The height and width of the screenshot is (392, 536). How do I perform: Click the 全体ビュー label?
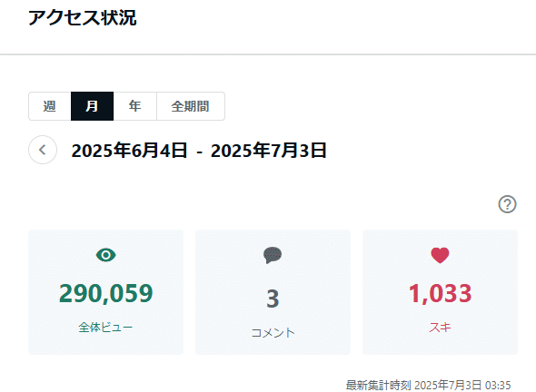tap(105, 328)
